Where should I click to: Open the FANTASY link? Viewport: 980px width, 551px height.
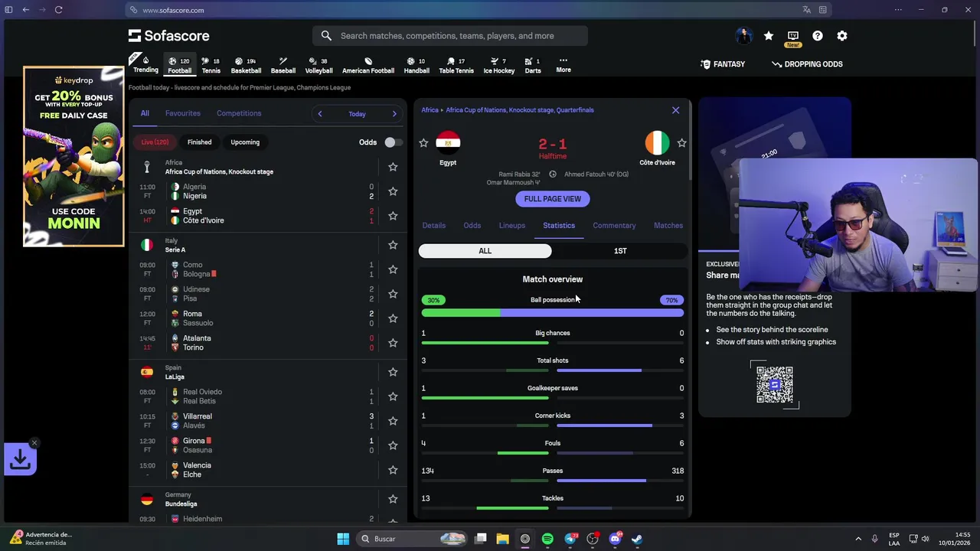pos(723,64)
